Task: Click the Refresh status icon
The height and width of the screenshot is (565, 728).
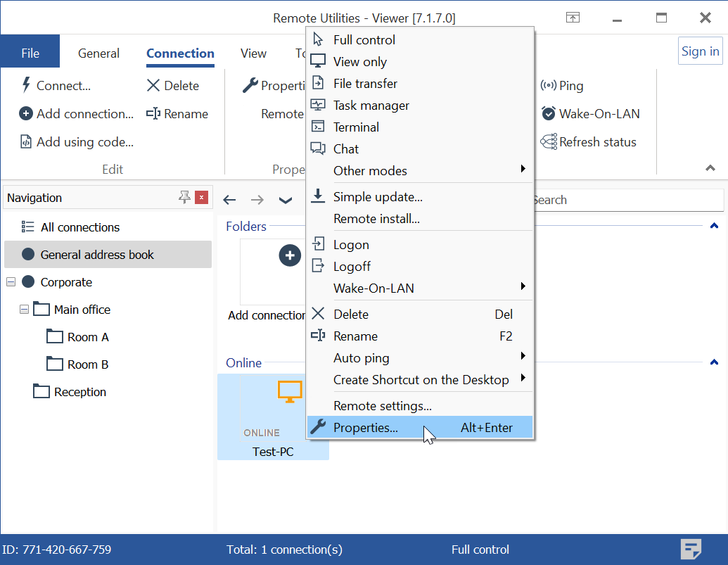Action: click(549, 142)
